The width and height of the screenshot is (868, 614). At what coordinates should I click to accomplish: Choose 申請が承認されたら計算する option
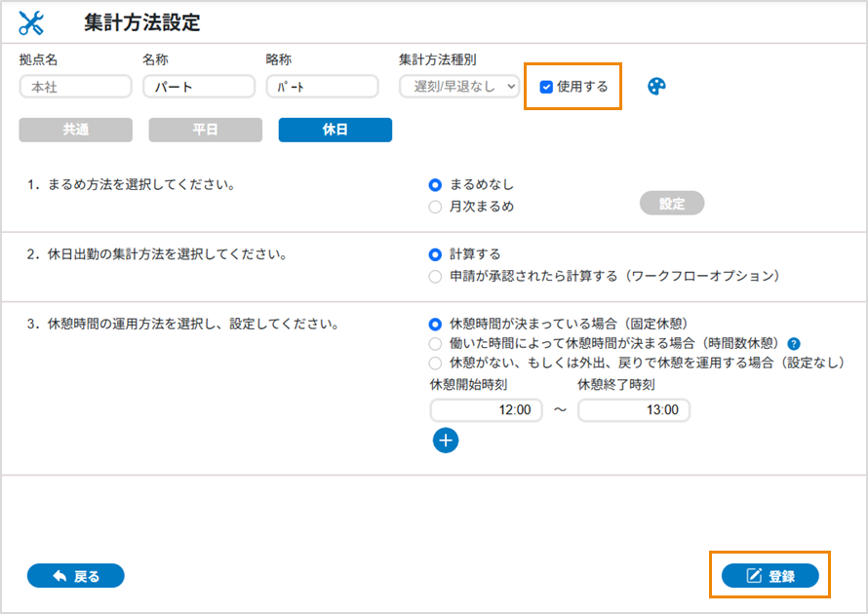tap(436, 277)
